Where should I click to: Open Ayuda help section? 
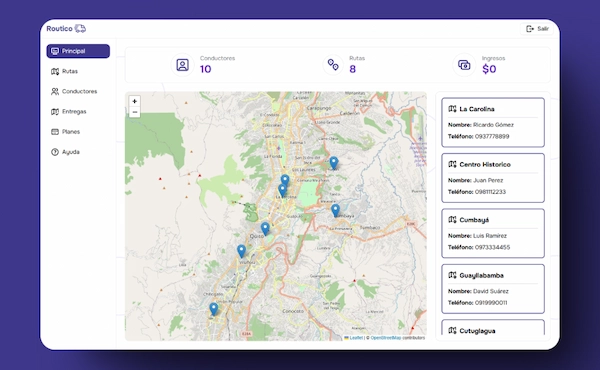tap(78, 152)
